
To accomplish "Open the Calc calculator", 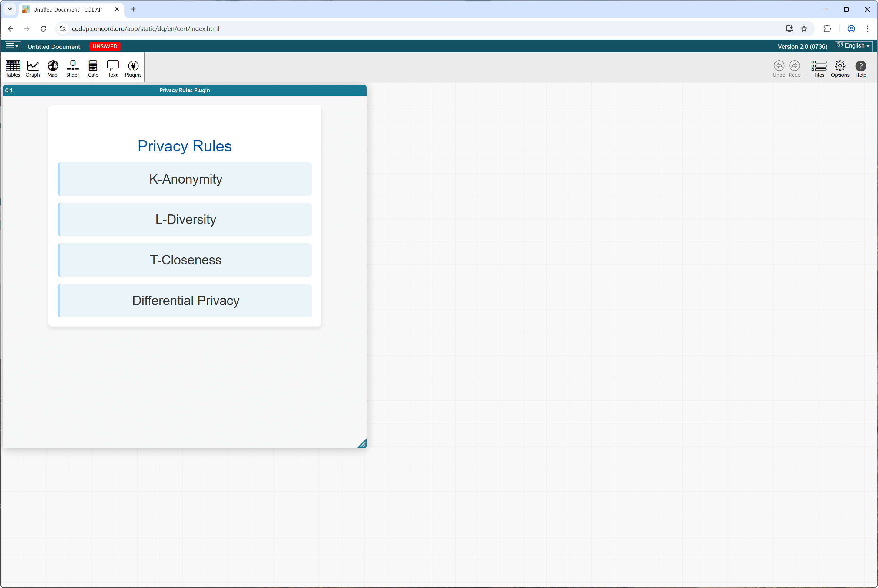I will (x=93, y=69).
